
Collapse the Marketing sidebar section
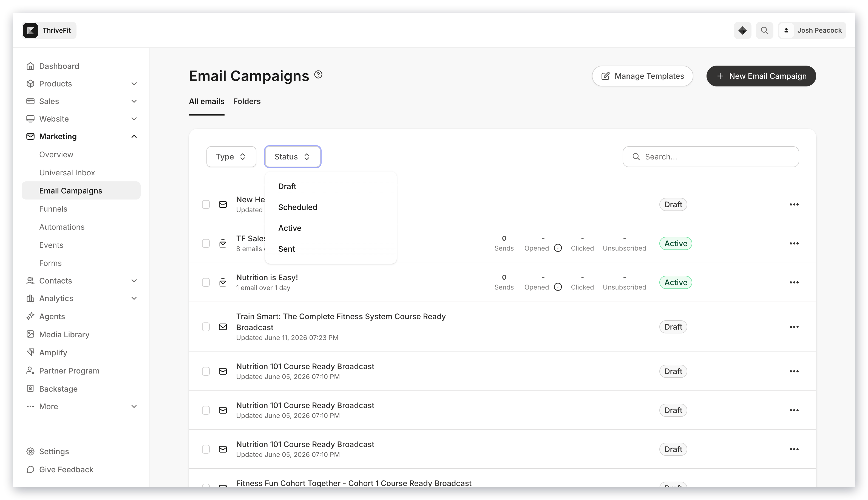(134, 137)
